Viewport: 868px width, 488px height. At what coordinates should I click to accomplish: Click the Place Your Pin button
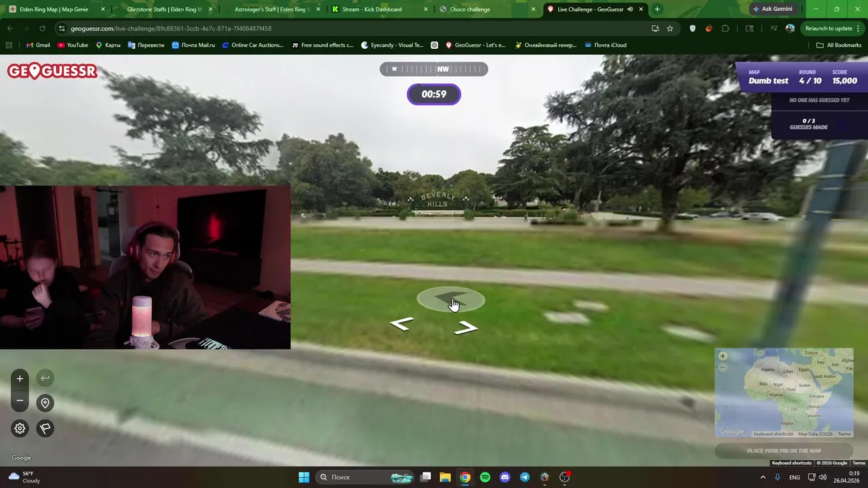tap(784, 451)
